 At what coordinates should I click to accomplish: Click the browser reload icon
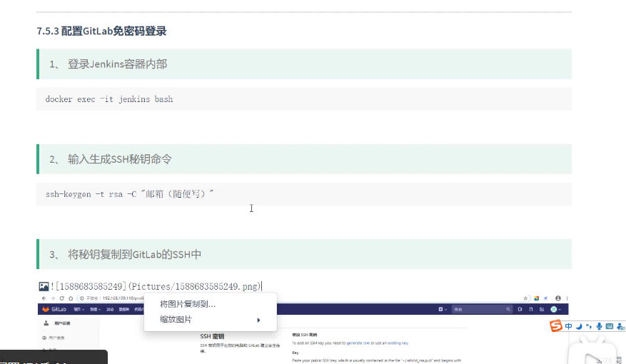point(62,298)
